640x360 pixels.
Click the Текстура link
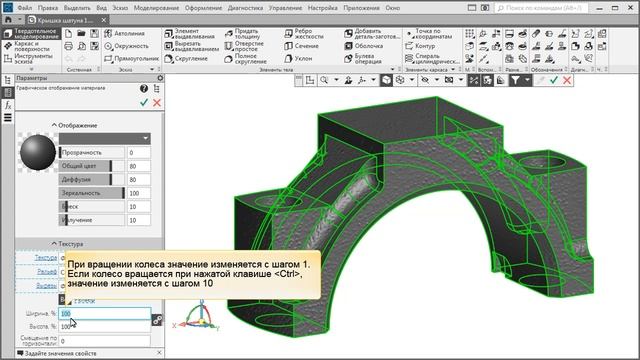(46, 258)
